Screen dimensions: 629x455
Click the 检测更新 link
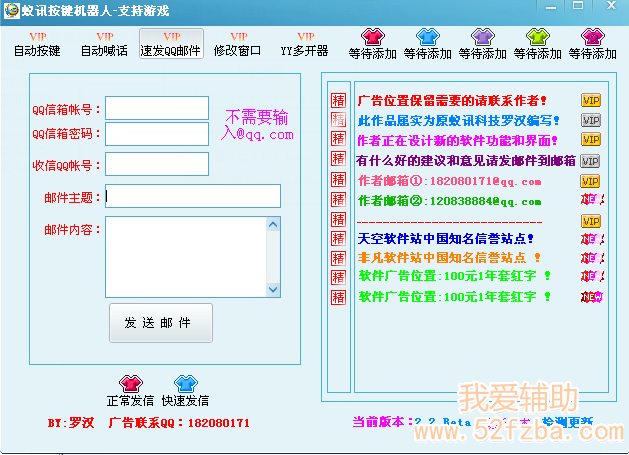coord(567,421)
